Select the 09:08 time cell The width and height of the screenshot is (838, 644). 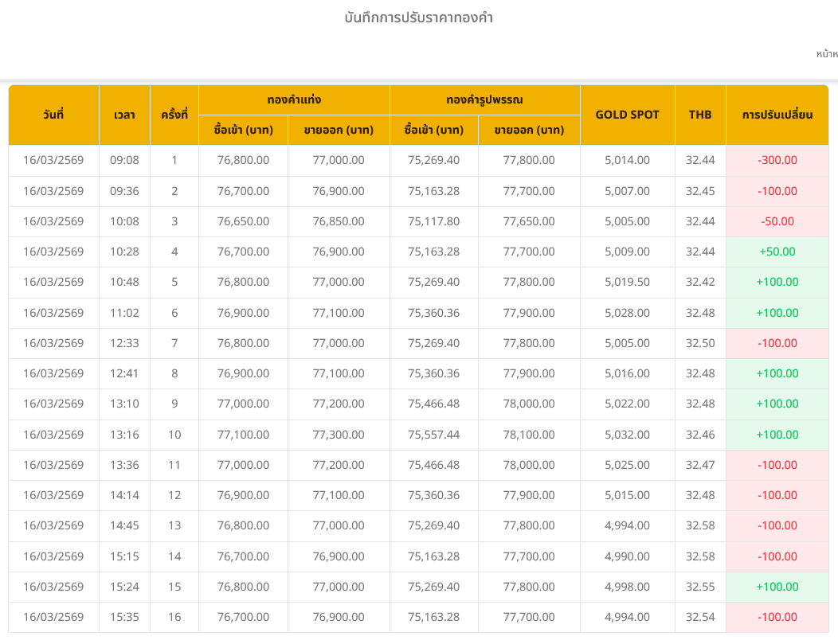pos(124,160)
